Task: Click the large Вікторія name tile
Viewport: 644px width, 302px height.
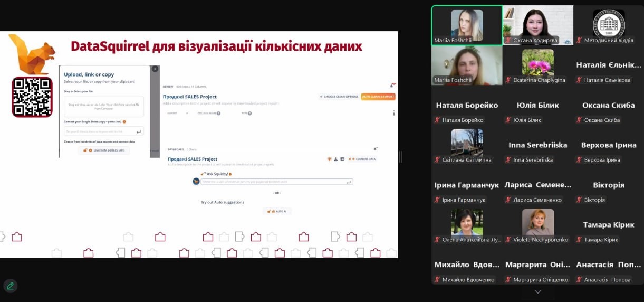Action: [x=609, y=185]
